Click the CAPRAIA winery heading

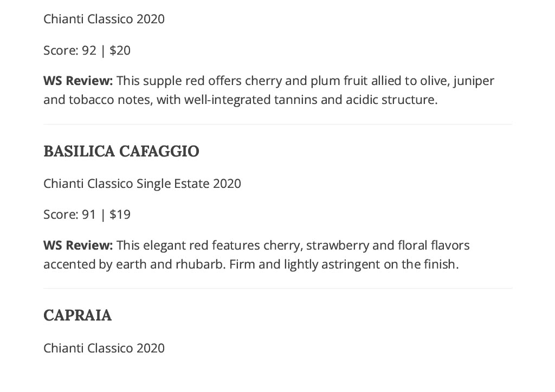coord(78,315)
